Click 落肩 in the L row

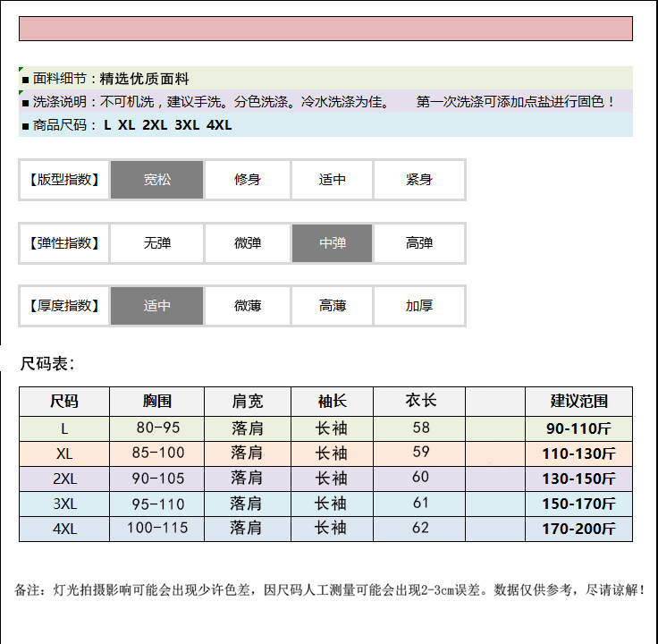click(248, 428)
